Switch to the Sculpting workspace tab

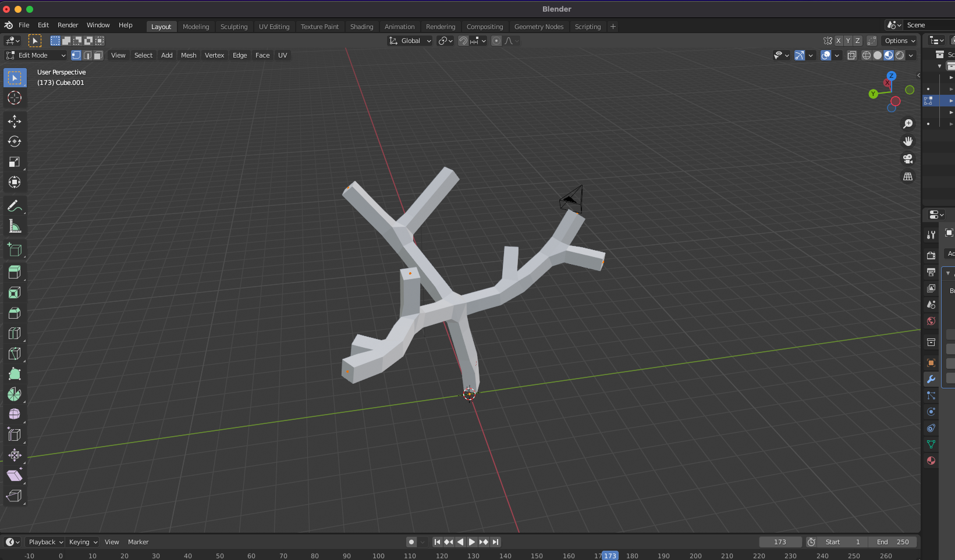tap(234, 27)
